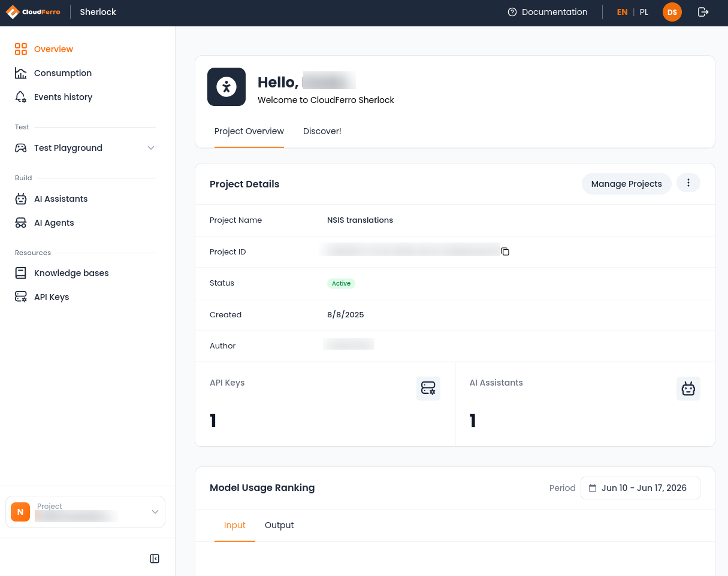
Task: Open the DS user avatar menu
Action: pyautogui.click(x=672, y=12)
